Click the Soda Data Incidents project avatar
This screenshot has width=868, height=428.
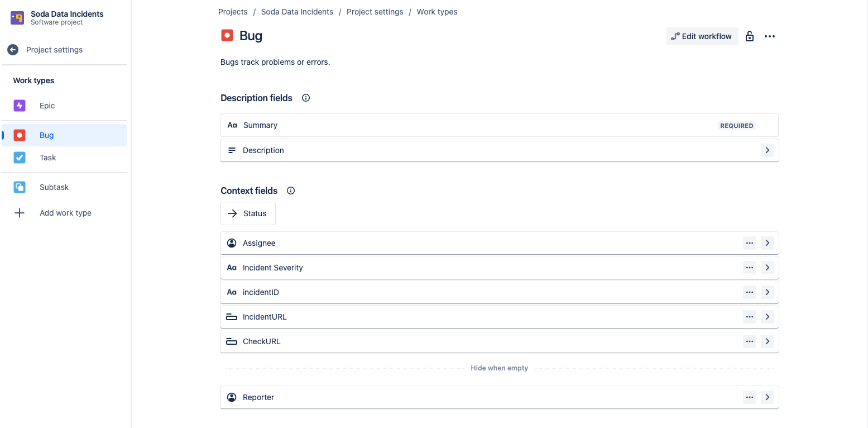[17, 18]
